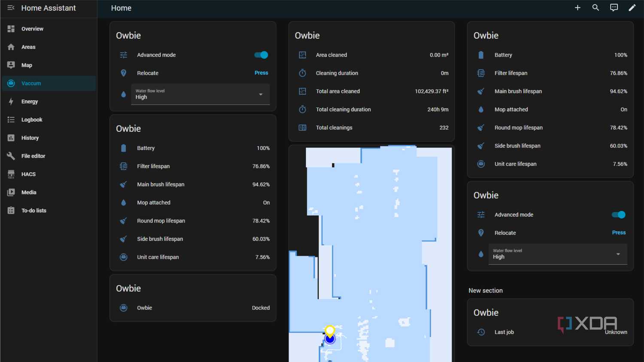Click Round mop lifespan icon in left column
Screen dimensions: 644x362
124,221
